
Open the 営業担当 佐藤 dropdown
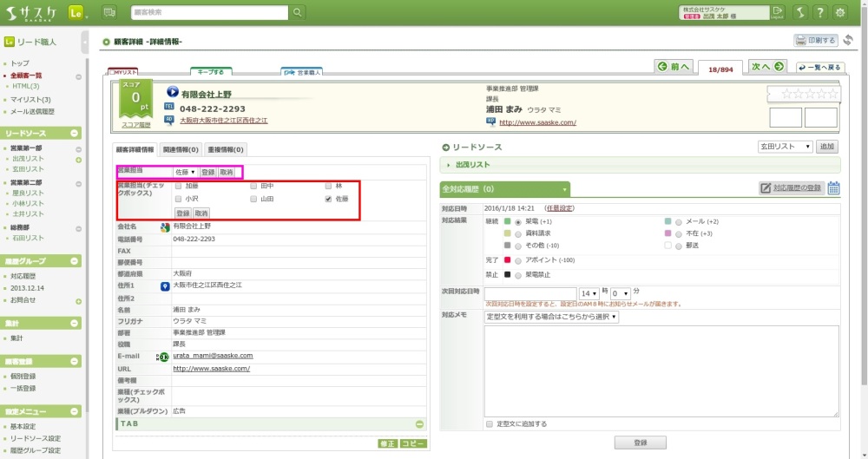tap(185, 172)
